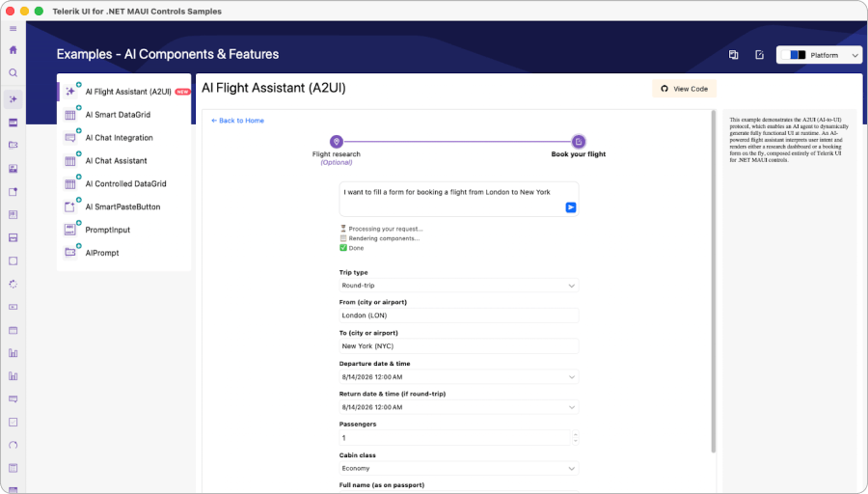Click the 'Processing your request...' status text
This screenshot has height=494, width=868.
385,229
